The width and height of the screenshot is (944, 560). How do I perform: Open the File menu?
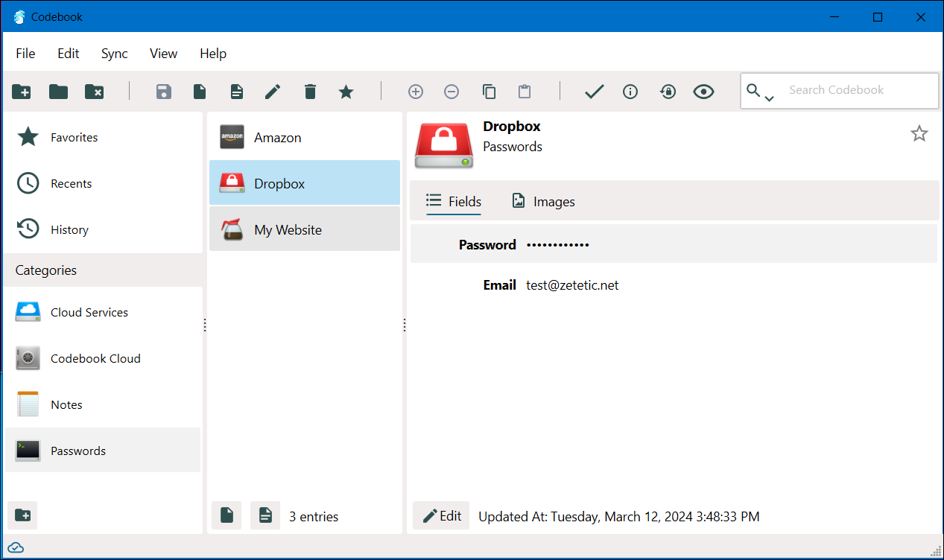pyautogui.click(x=25, y=54)
